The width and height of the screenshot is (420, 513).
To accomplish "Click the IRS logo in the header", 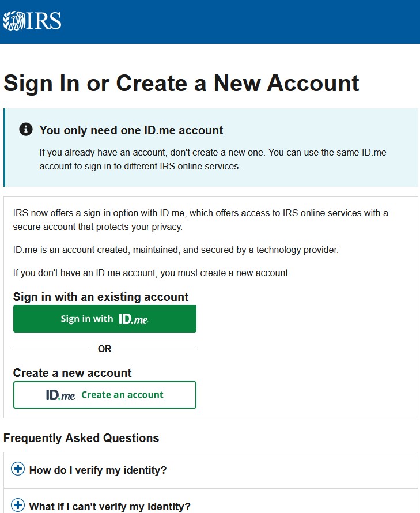I will pos(32,20).
